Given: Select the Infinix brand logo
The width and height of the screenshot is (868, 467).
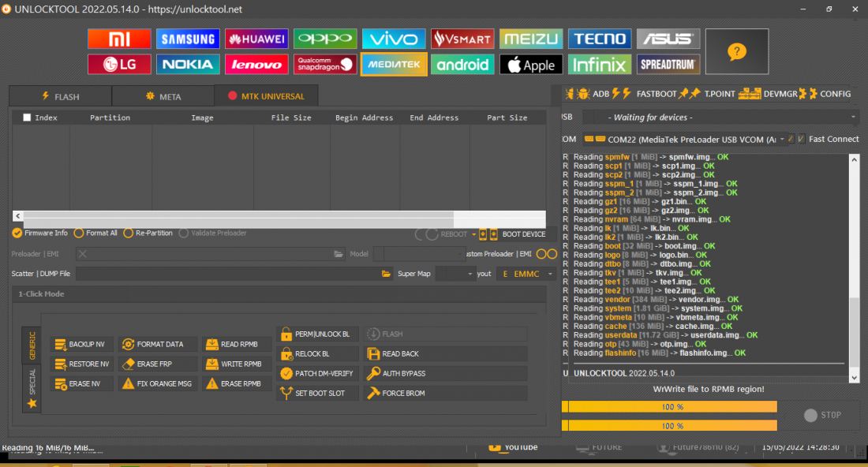Looking at the screenshot, I should click(x=600, y=64).
